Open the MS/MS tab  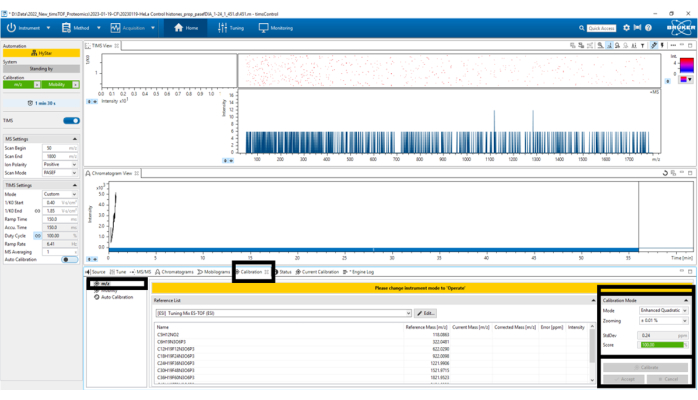point(140,272)
